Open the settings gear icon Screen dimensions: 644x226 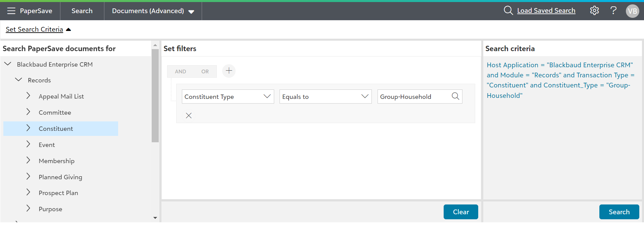pos(594,11)
